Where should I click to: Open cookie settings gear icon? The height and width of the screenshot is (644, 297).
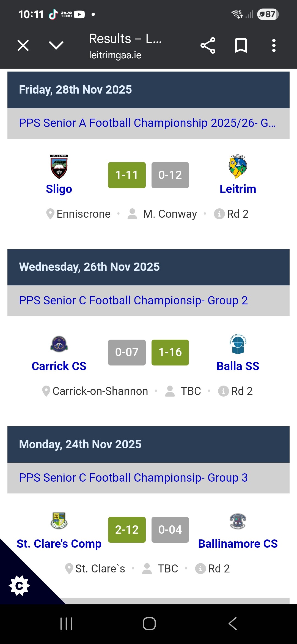19,585
